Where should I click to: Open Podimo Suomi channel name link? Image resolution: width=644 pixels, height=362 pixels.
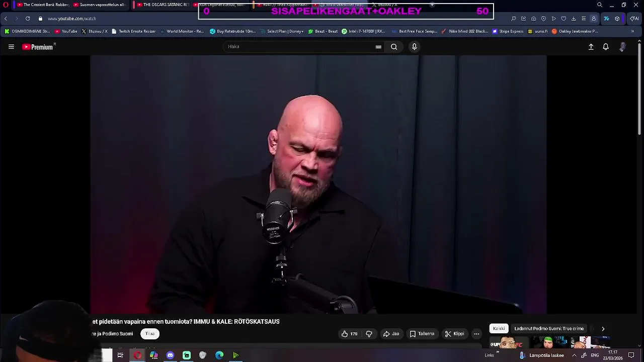coord(113,334)
